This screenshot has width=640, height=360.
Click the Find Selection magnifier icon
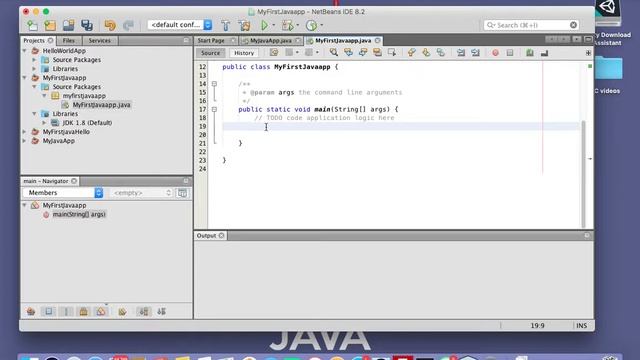(334, 52)
